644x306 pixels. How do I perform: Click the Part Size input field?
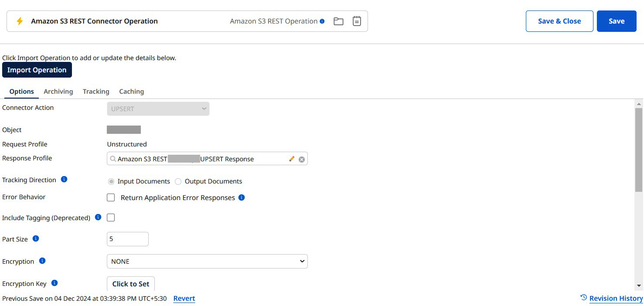[x=128, y=239]
